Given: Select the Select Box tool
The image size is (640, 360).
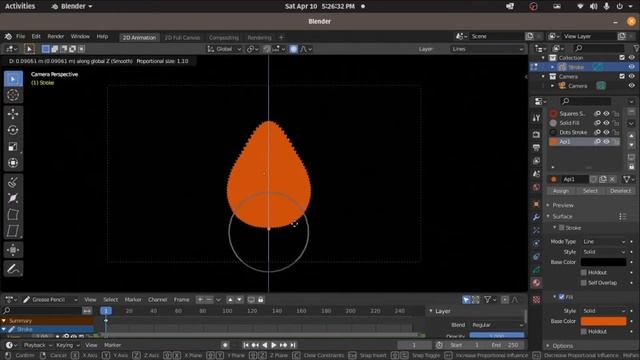Looking at the screenshot, I should pyautogui.click(x=13, y=79).
